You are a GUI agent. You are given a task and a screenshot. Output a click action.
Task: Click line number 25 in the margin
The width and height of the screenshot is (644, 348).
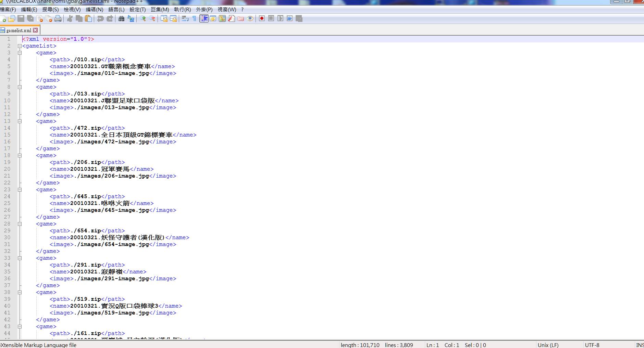pyautogui.click(x=7, y=203)
